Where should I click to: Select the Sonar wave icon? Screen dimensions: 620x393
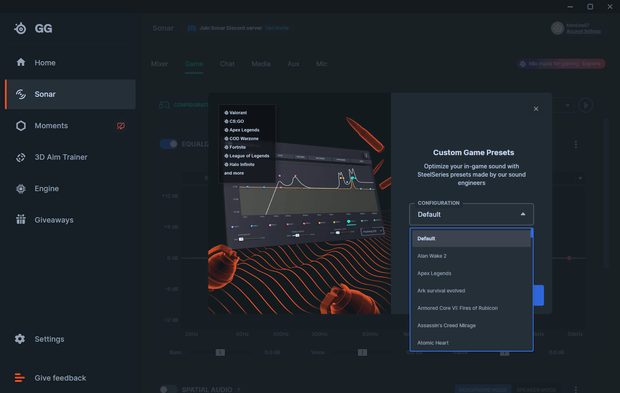tap(21, 94)
